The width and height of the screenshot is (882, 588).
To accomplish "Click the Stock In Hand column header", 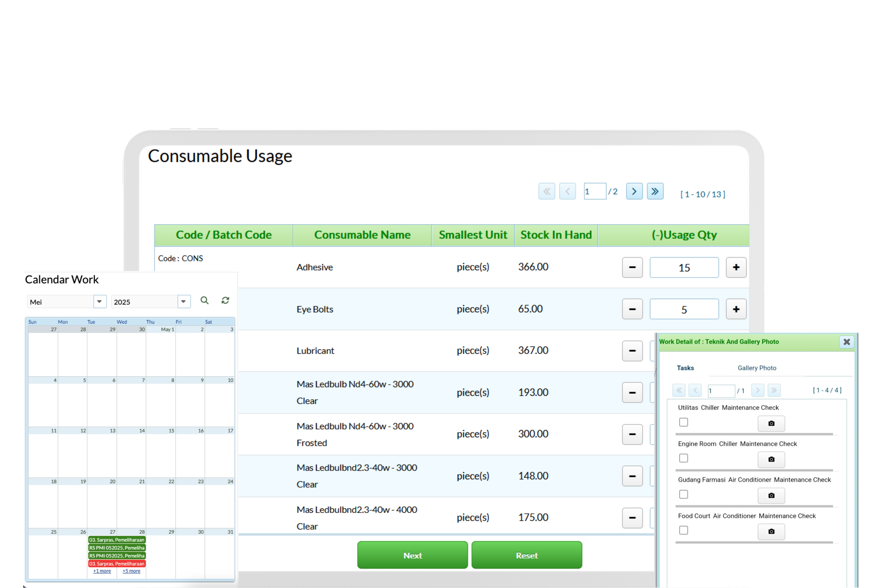I will (556, 235).
